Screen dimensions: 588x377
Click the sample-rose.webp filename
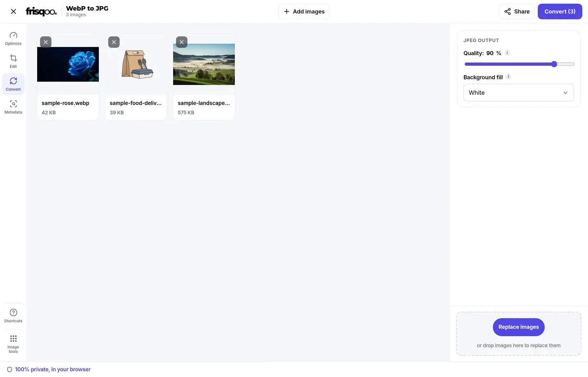pos(65,103)
